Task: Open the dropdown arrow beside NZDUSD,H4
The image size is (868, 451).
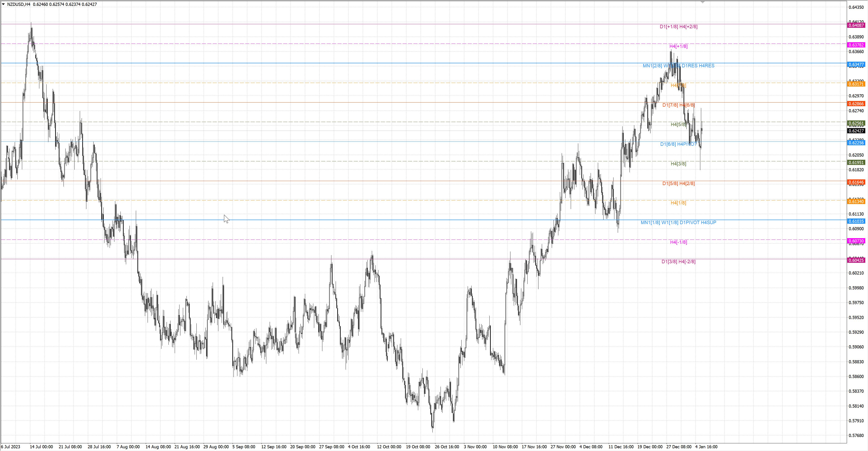Action: (3, 4)
